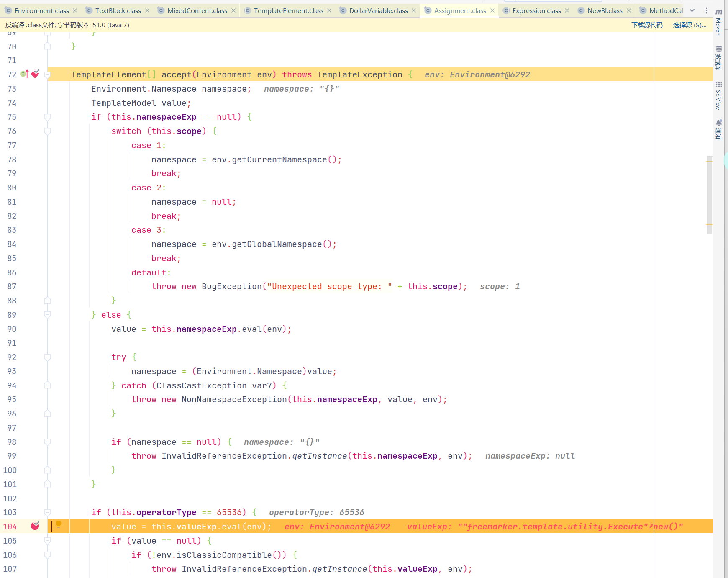Close the TemplateElement.class tab
The height and width of the screenshot is (578, 728).
[x=329, y=10]
